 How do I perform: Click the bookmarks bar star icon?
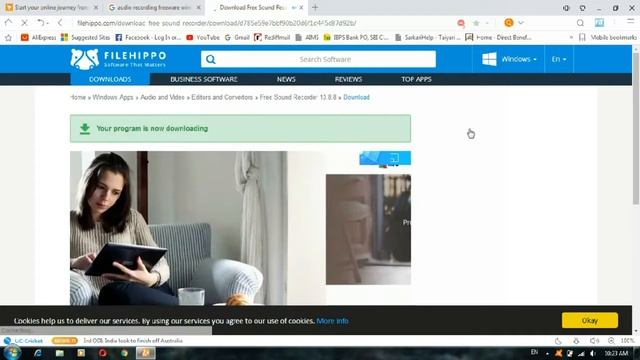[8, 38]
